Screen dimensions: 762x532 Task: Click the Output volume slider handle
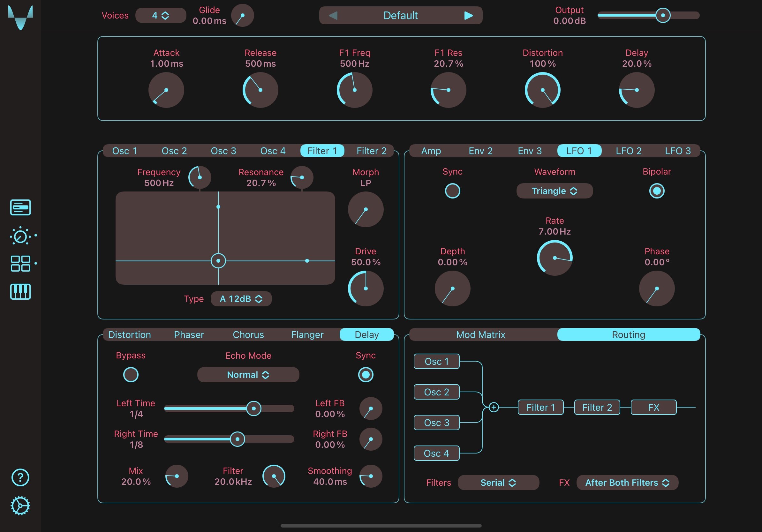click(663, 15)
